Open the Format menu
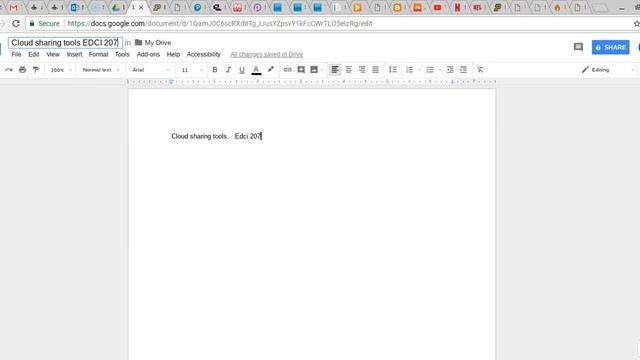 pyautogui.click(x=98, y=54)
